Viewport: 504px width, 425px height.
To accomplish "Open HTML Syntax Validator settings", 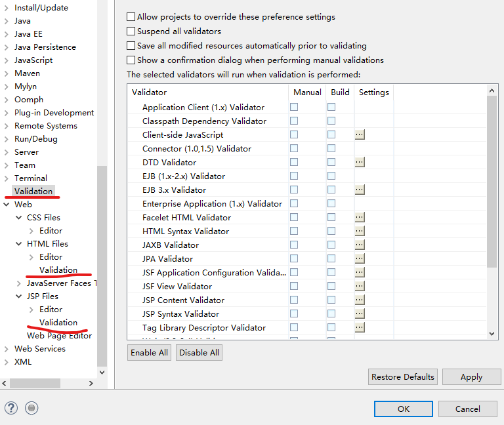I will click(x=360, y=231).
